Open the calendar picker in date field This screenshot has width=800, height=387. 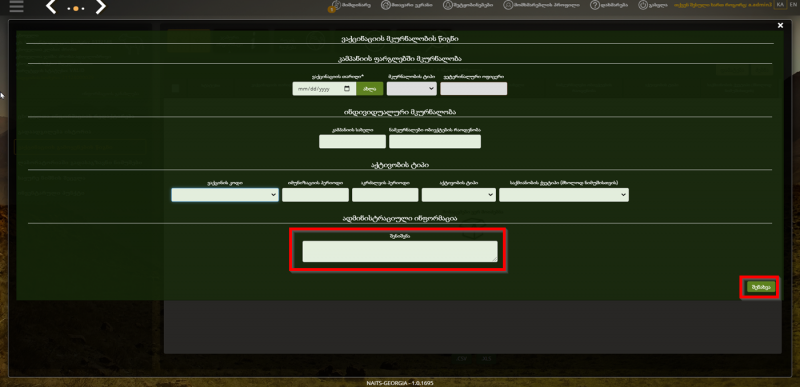(347, 89)
